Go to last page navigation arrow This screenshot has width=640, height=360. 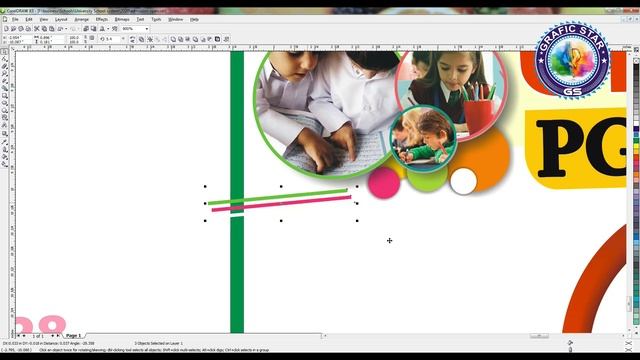click(x=58, y=336)
